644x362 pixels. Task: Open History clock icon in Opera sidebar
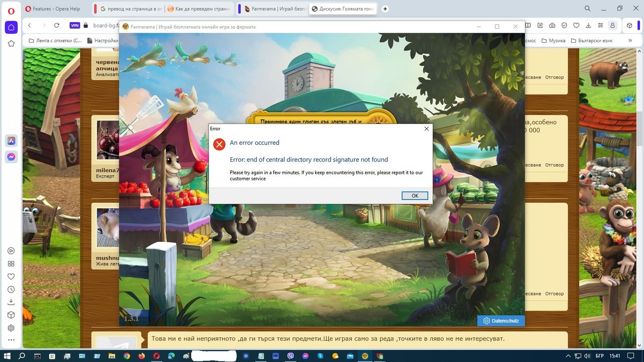pos(11,290)
